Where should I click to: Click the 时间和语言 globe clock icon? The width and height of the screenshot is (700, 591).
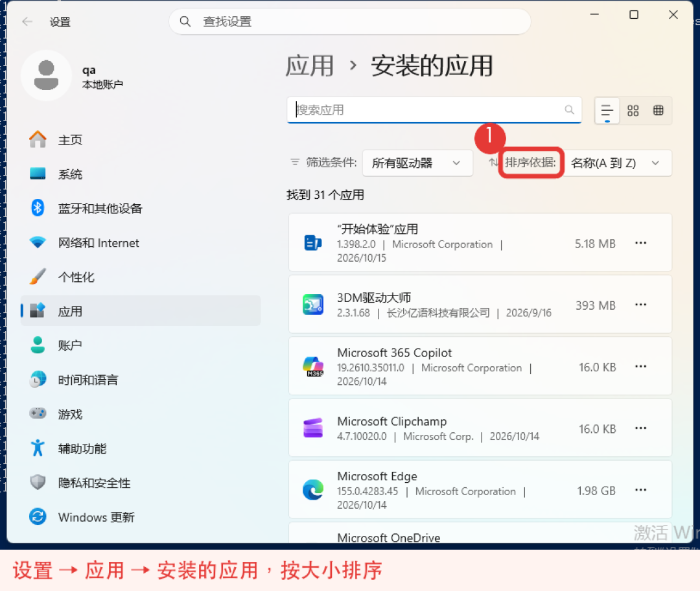38,379
